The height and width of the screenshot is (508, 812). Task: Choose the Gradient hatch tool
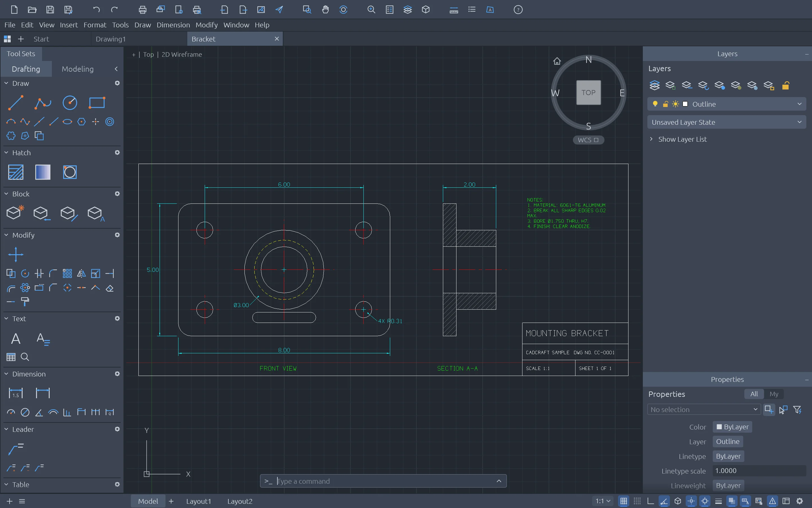[43, 172]
